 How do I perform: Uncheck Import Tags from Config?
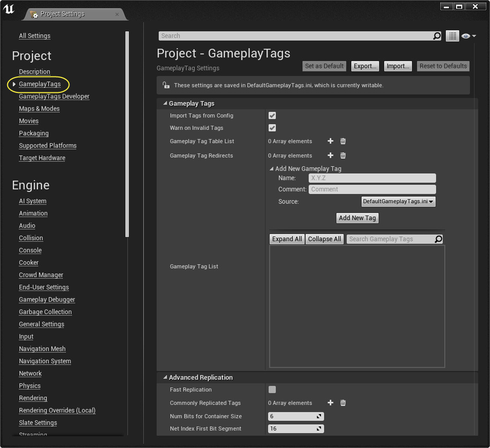(x=272, y=115)
